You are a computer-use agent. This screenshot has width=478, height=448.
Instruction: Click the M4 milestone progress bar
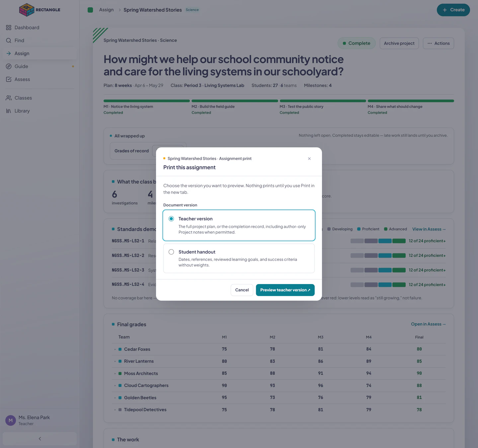411,101
